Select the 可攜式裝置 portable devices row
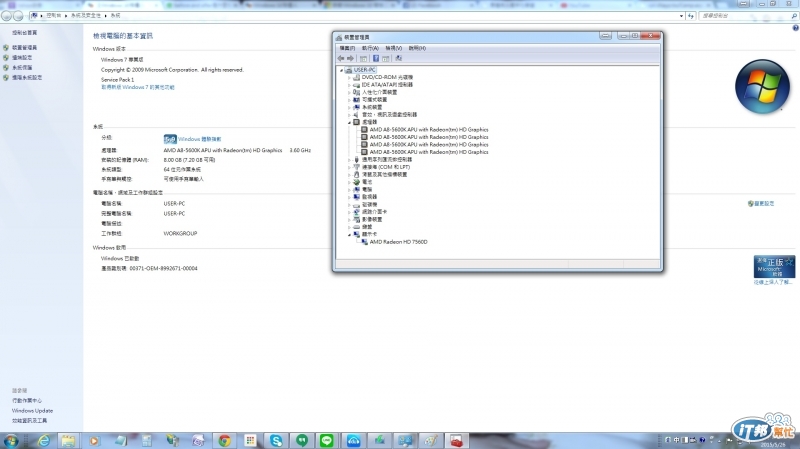The width and height of the screenshot is (800, 449). pos(374,100)
